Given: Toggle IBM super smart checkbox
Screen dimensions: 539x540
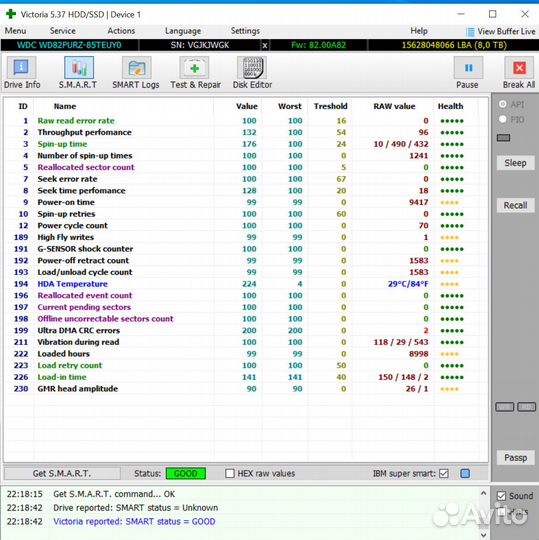Looking at the screenshot, I should [444, 473].
